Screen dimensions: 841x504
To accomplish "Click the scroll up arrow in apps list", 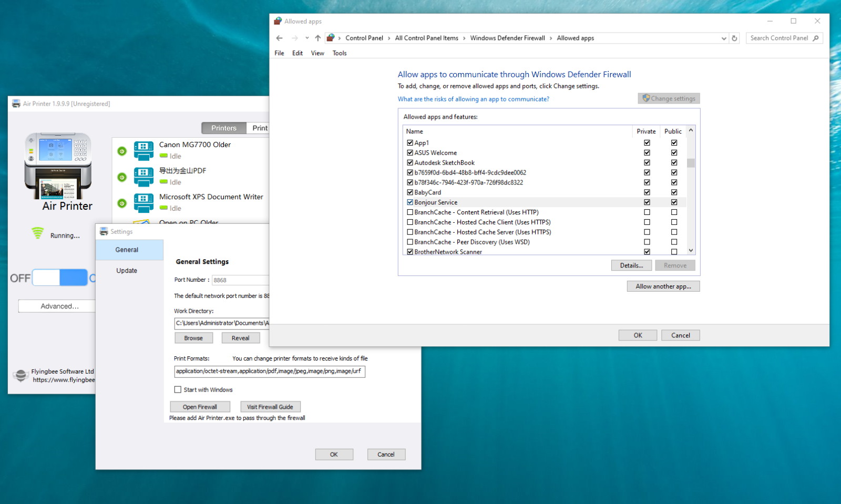I will (x=691, y=130).
